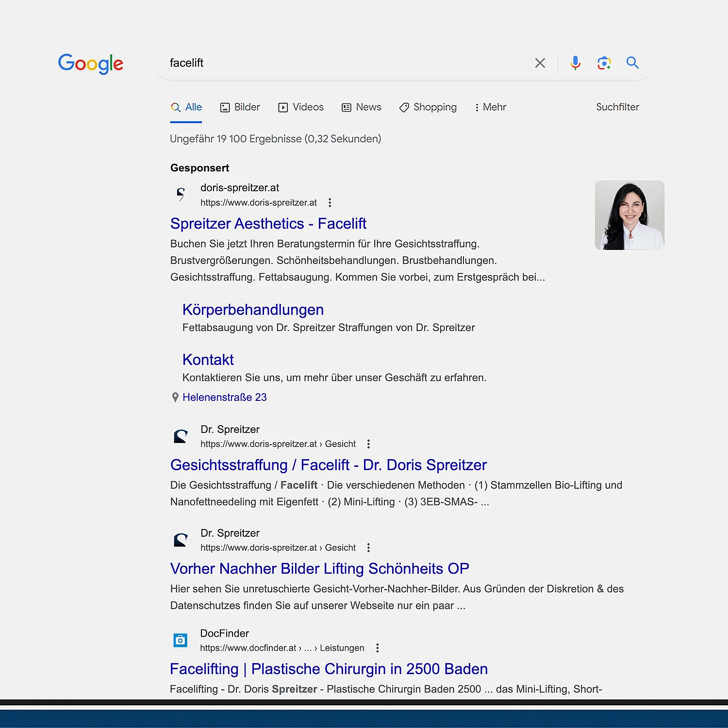Viewport: 728px width, 728px height.
Task: Open the Shopping tab
Action: tap(428, 107)
